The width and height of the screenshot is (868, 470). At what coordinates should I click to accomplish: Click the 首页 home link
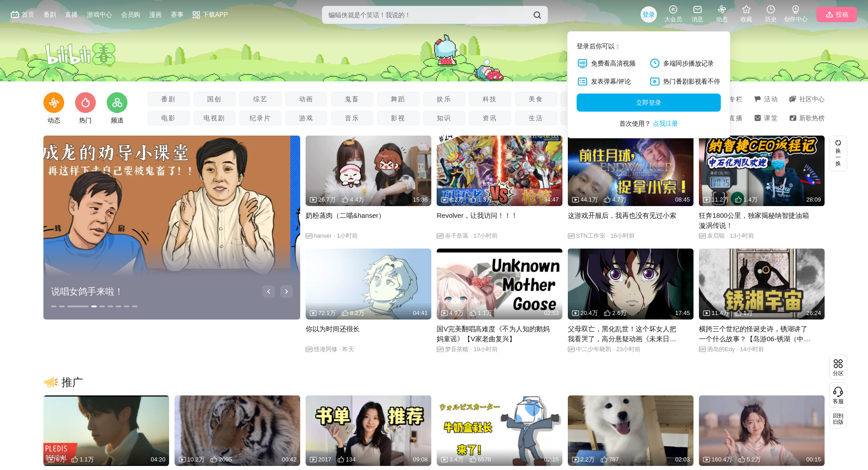coord(23,14)
